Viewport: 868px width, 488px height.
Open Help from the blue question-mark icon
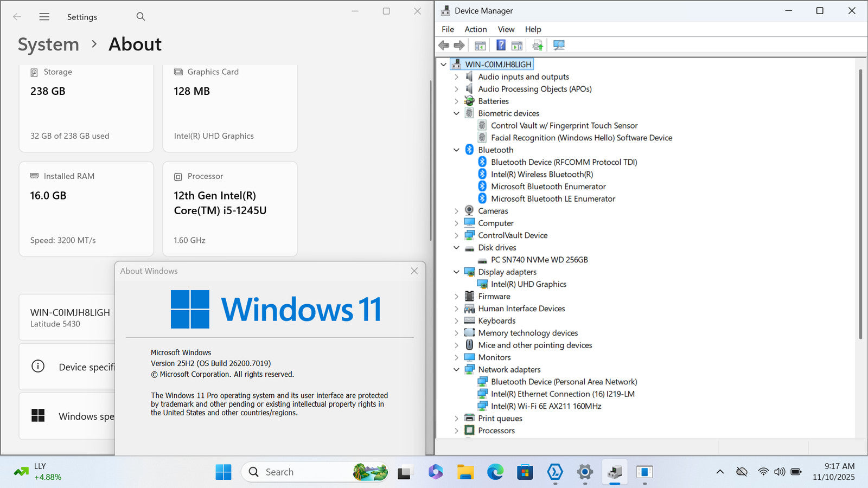point(501,45)
